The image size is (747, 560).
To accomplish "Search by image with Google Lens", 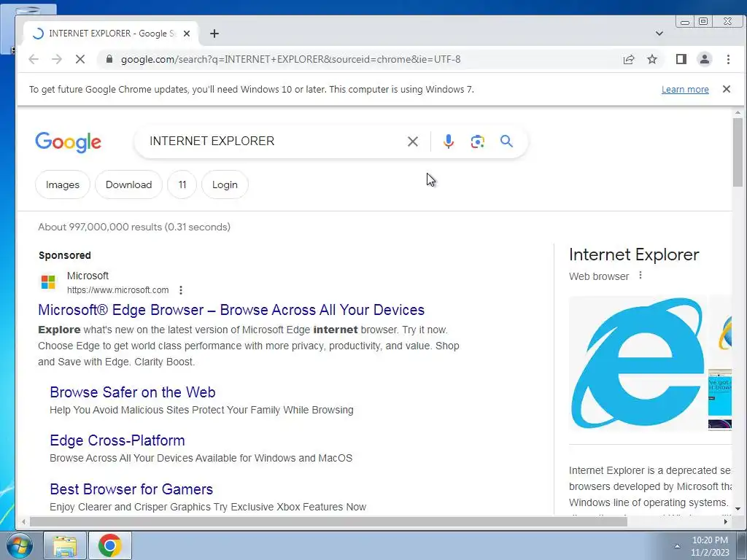I will (x=477, y=141).
